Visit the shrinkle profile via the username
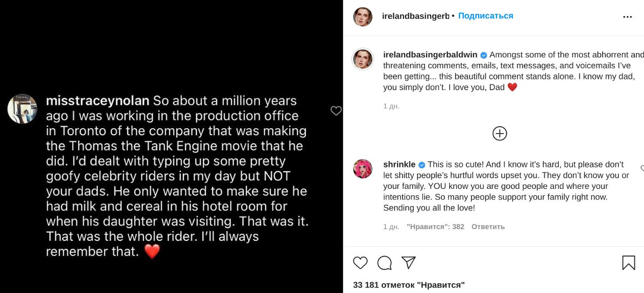Viewport: 644px width, 293px height. click(x=399, y=164)
